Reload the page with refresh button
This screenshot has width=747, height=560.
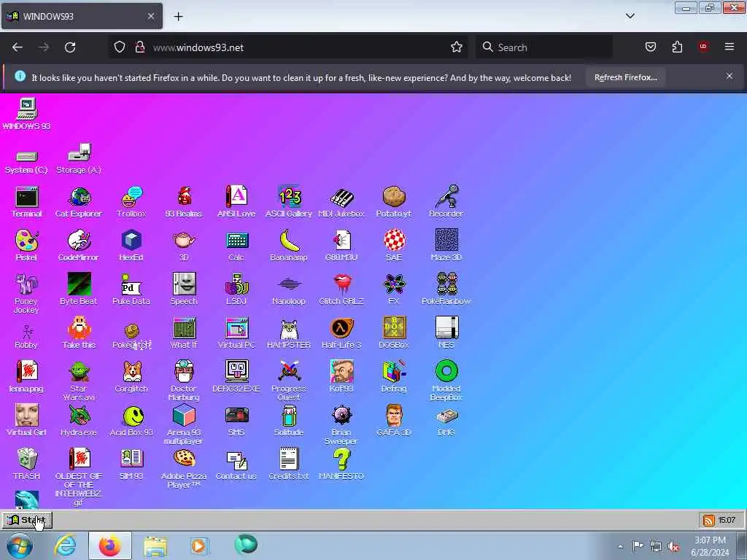70,47
